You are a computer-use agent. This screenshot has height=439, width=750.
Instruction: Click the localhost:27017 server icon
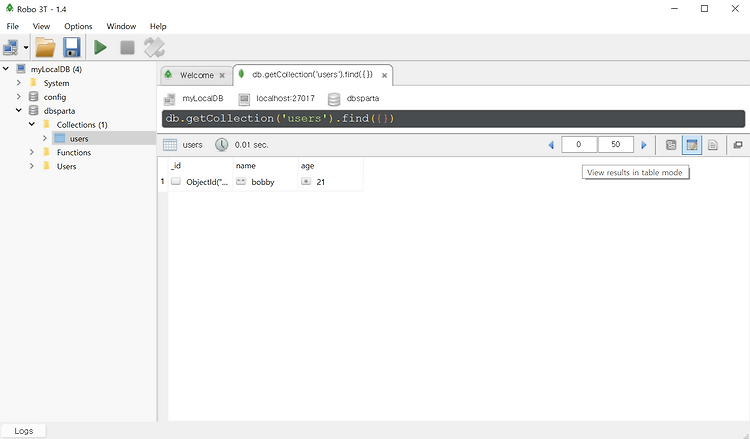coord(244,99)
